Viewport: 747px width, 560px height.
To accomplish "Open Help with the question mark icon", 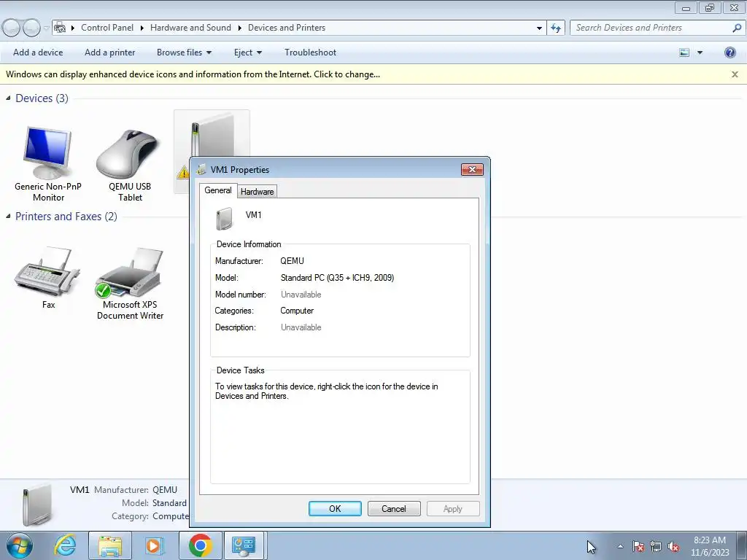I will [729, 52].
